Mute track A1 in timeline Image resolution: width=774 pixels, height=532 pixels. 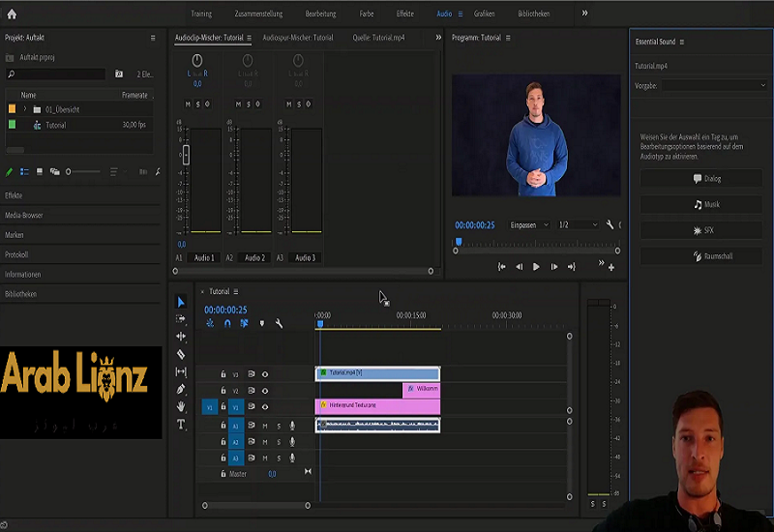pos(265,426)
